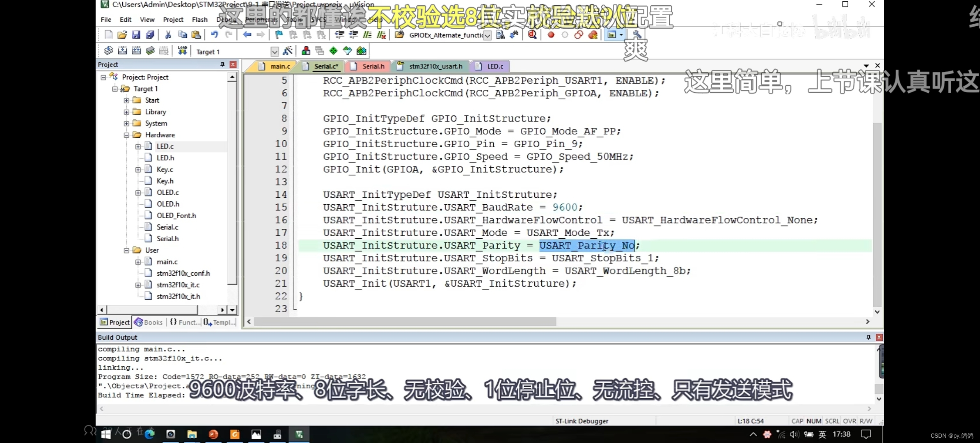Save the current file with the Save icon
This screenshot has height=443, width=980.
click(136, 35)
